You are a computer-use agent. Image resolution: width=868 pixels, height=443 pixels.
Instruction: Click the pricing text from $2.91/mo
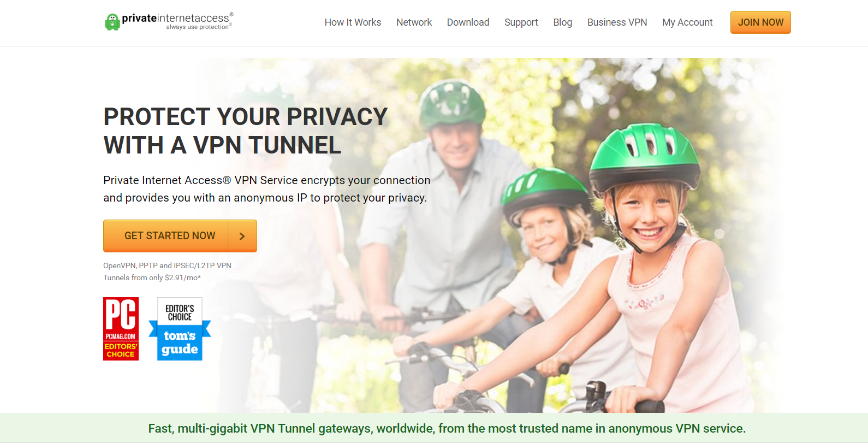tap(152, 277)
